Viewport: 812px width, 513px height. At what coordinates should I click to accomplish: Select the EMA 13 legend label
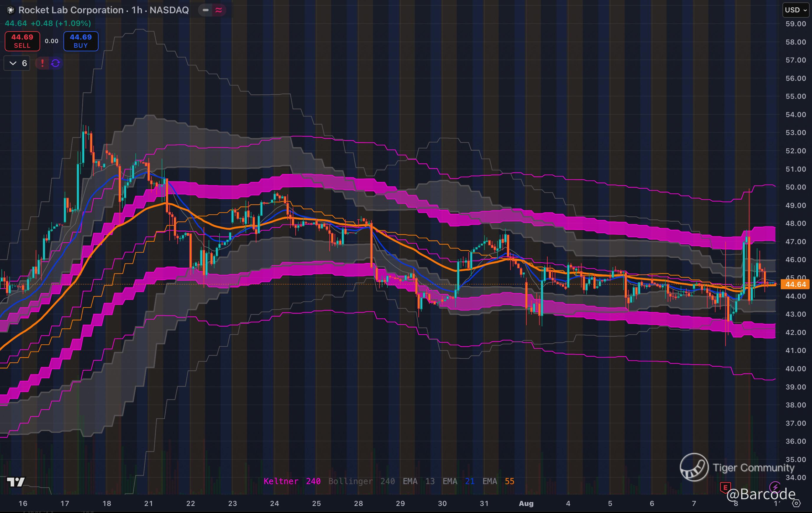418,481
